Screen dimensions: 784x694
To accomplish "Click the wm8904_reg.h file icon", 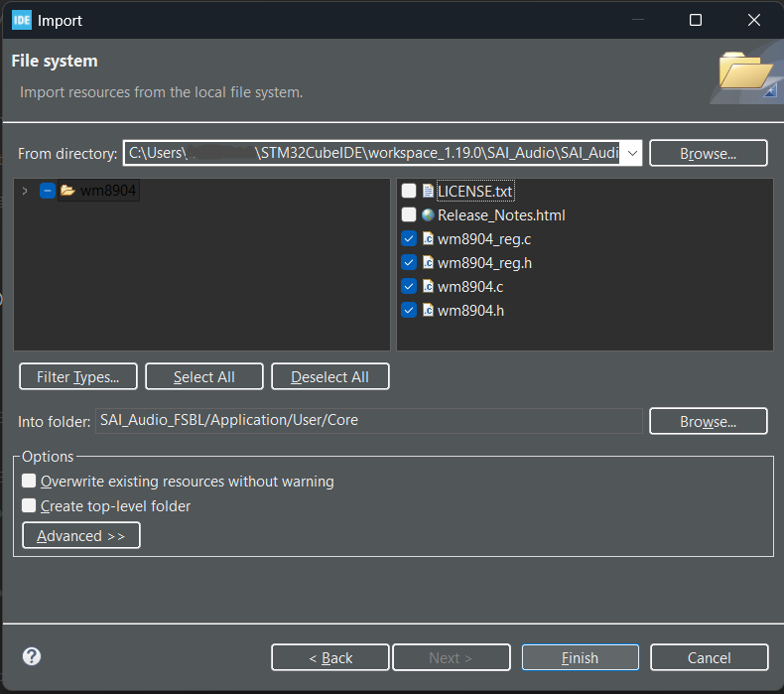I will tap(428, 262).
